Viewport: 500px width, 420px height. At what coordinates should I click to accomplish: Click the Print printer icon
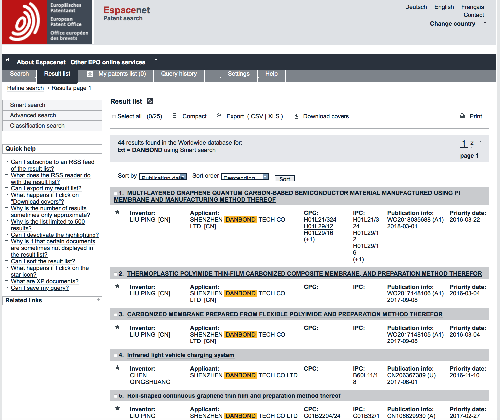[x=462, y=116]
